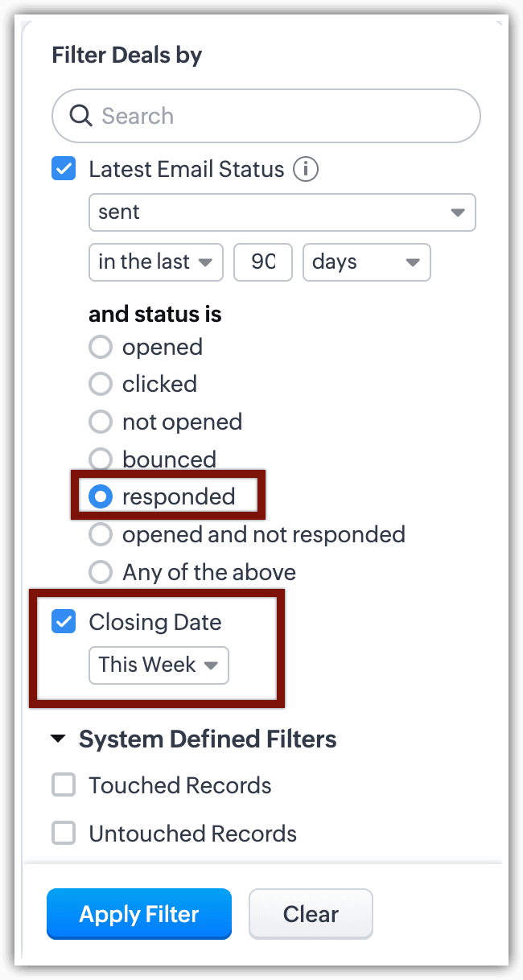Open the days unit dropdown
Image resolution: width=523 pixels, height=980 pixels.
(366, 262)
